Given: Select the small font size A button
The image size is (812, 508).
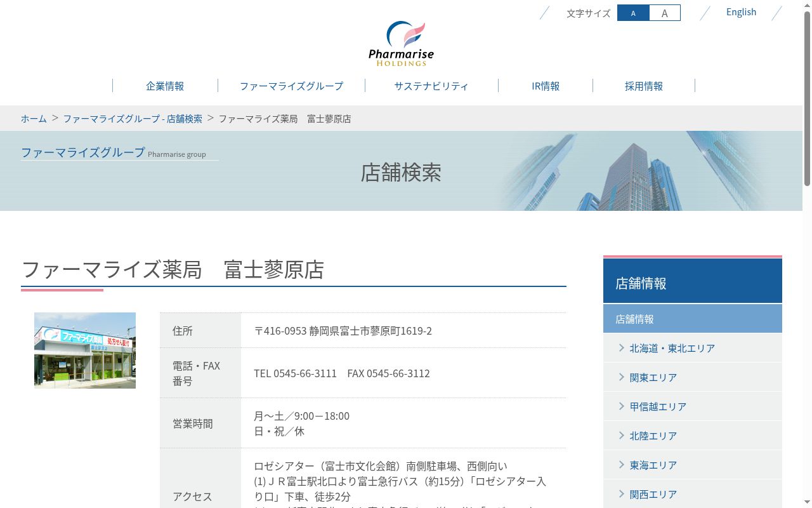Looking at the screenshot, I should click(x=633, y=13).
